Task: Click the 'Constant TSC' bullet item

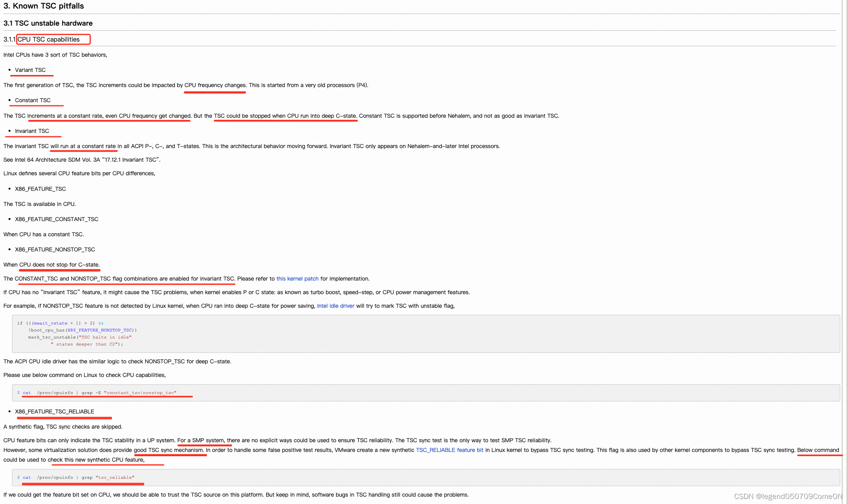Action: point(33,100)
